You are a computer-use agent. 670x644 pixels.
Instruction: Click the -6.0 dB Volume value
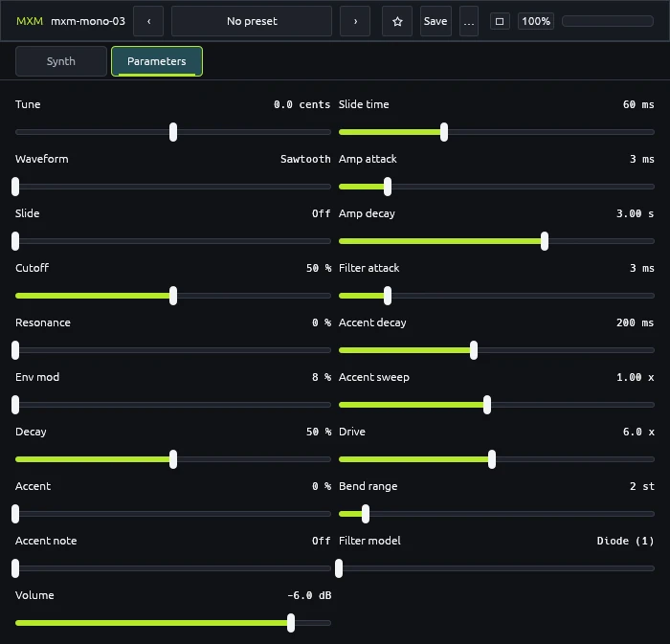(x=310, y=596)
